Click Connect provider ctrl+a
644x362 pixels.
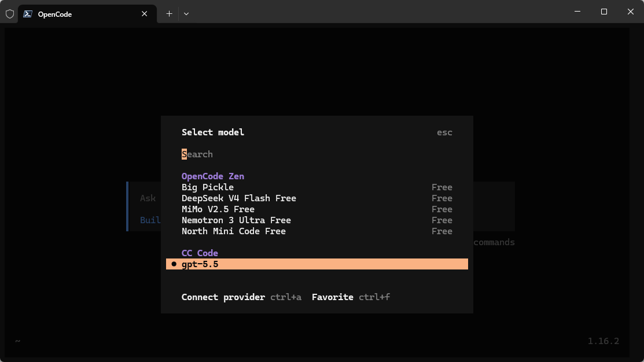coord(241,297)
